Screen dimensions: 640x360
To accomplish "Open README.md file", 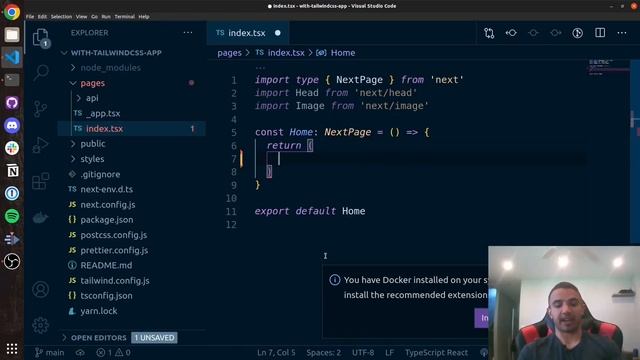I will point(106,265).
